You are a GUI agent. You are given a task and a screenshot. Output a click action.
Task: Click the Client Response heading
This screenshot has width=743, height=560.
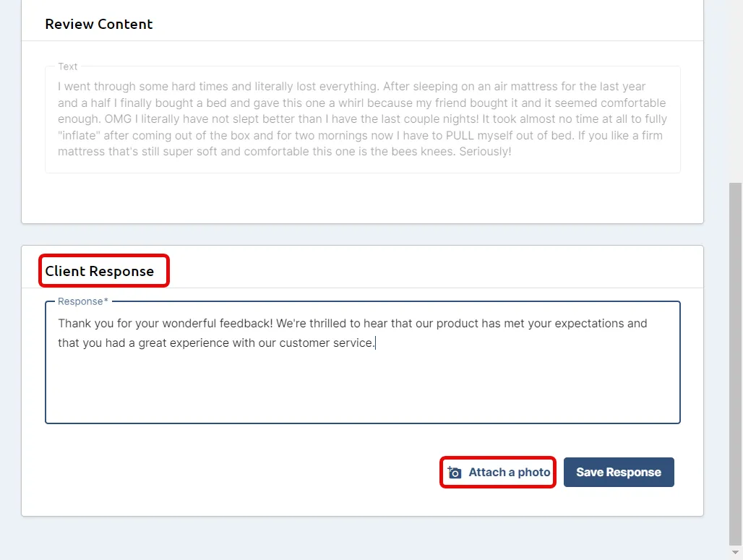coord(100,271)
